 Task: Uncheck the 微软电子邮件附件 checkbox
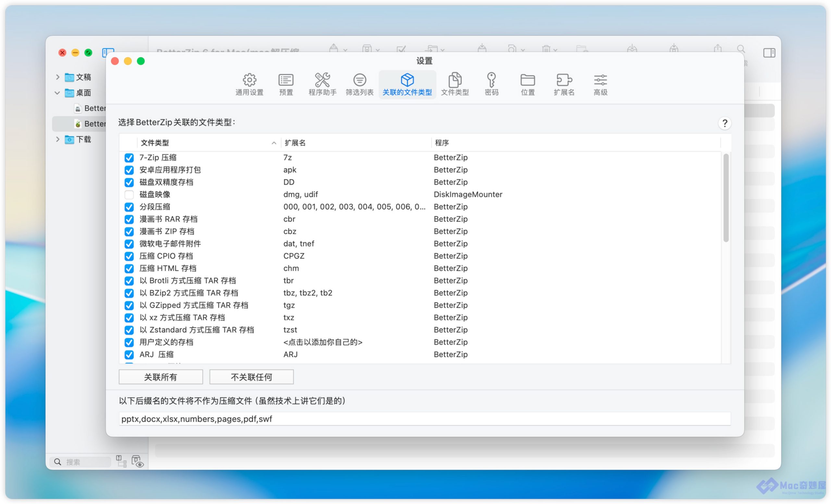coord(129,244)
